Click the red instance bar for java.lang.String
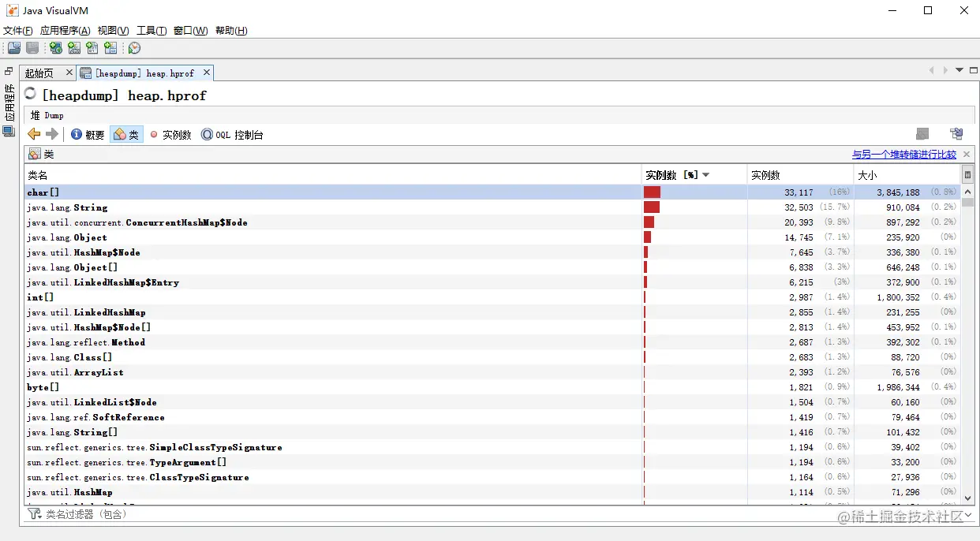 (x=652, y=207)
